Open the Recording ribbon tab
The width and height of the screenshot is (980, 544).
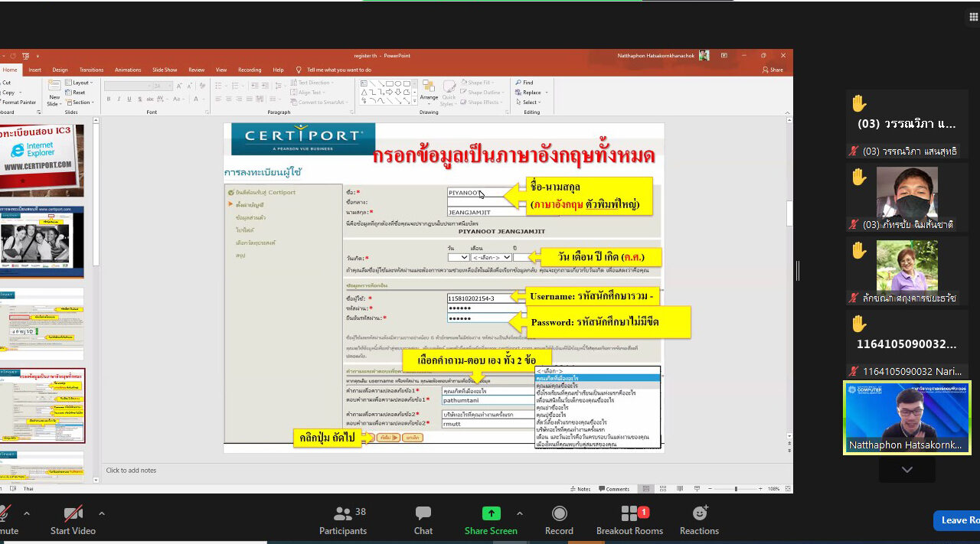[250, 70]
